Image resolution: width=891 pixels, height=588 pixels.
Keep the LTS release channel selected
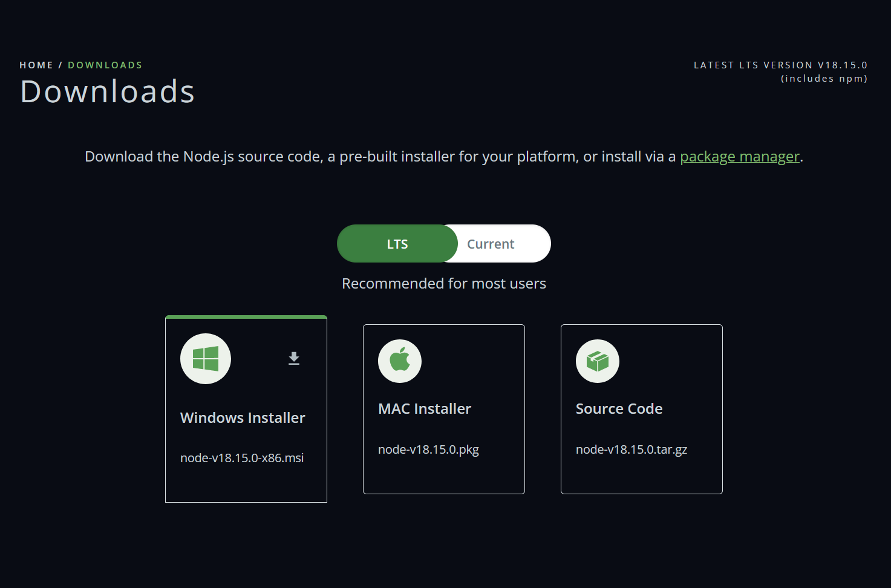[397, 243]
